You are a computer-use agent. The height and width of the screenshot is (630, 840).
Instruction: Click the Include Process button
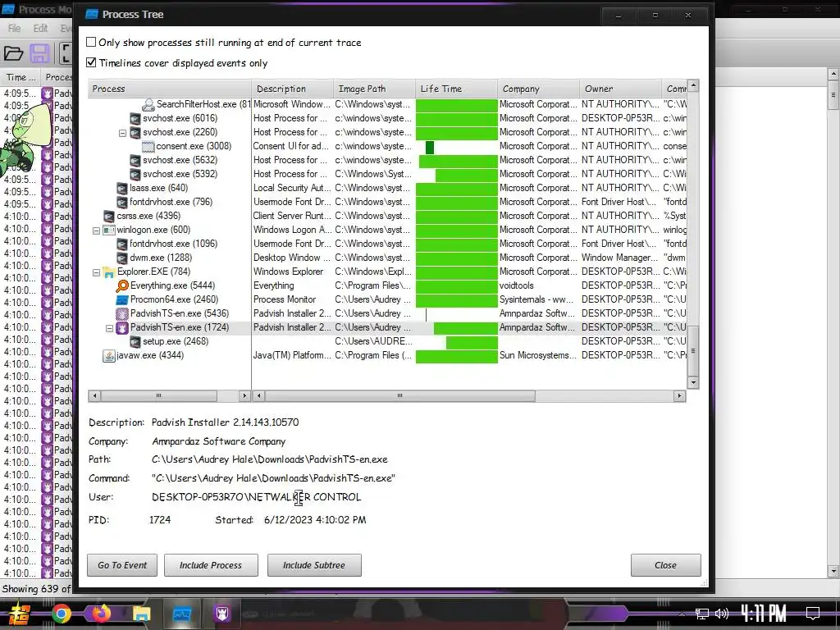(x=211, y=565)
